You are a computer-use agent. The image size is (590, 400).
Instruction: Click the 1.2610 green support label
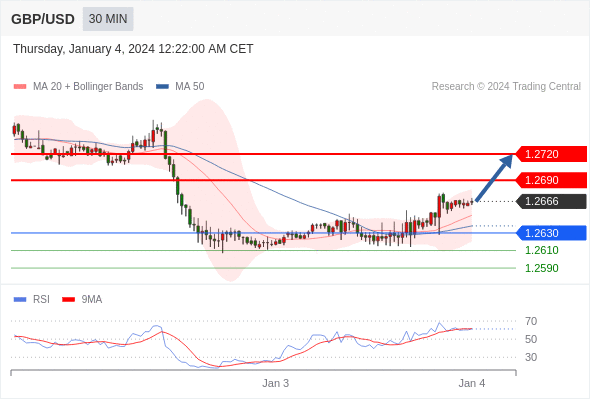point(542,250)
